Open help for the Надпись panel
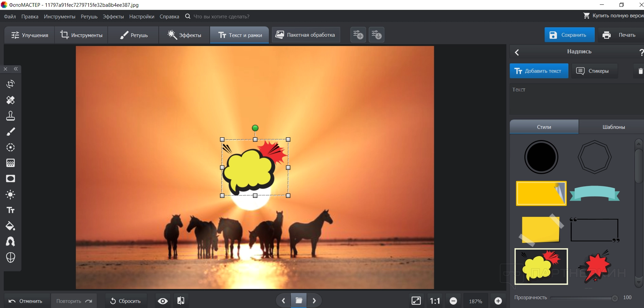Screen dimensions: 644x308 click(x=642, y=52)
